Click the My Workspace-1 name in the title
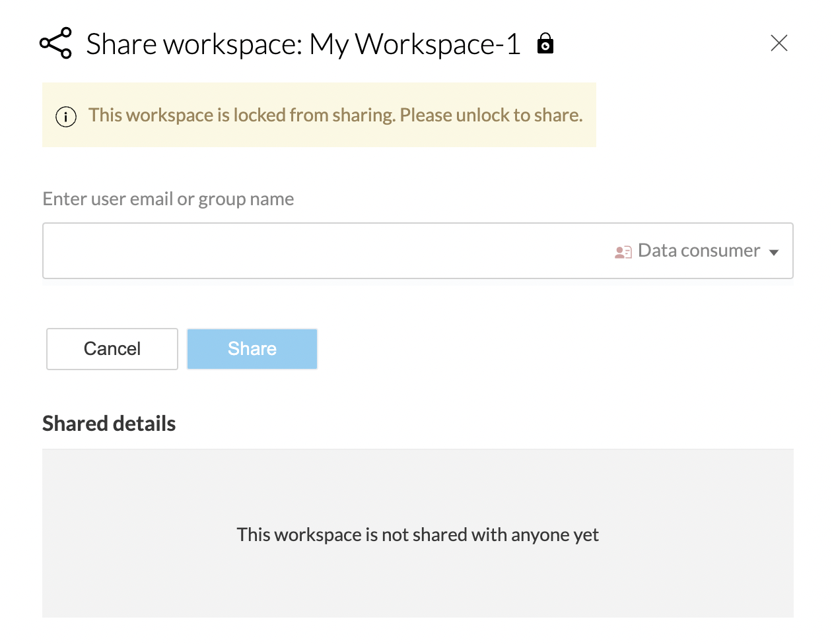Image resolution: width=832 pixels, height=644 pixels. pos(415,45)
